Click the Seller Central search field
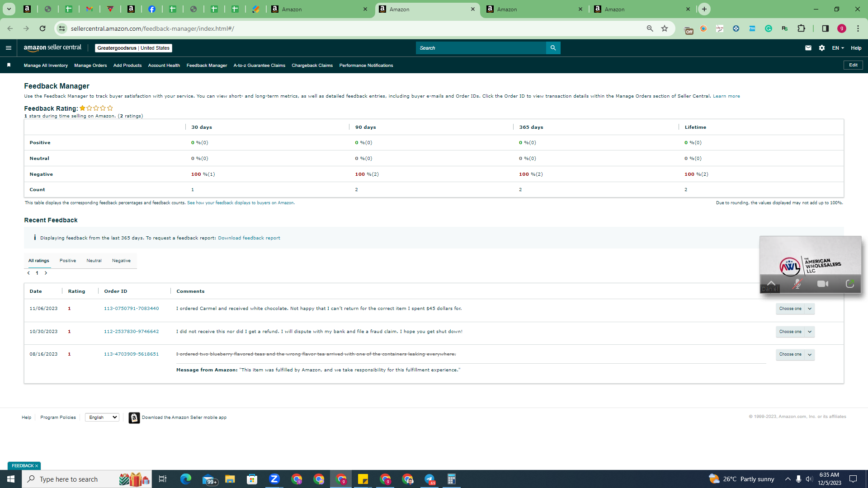The image size is (868, 488). [x=481, y=48]
